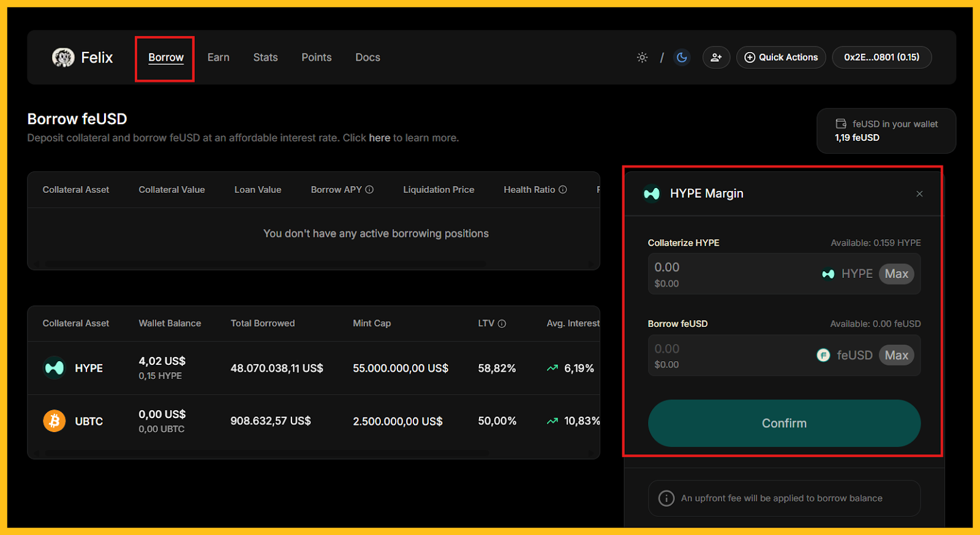Image resolution: width=980 pixels, height=535 pixels.
Task: Click '908.632,57 US$' total borrowed value
Action: pyautogui.click(x=271, y=421)
